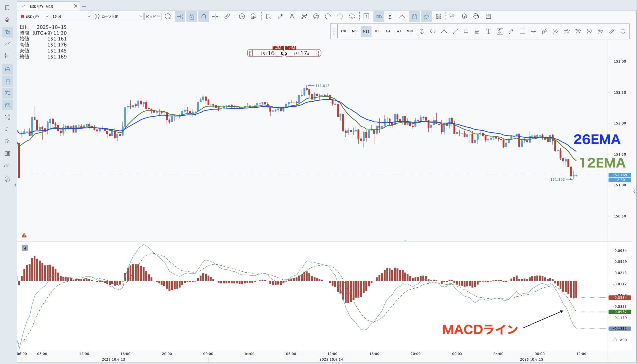Viewport: 637px width, 364px height.
Task: Expand the ローソク足 chart type dropdown
Action: point(118,16)
